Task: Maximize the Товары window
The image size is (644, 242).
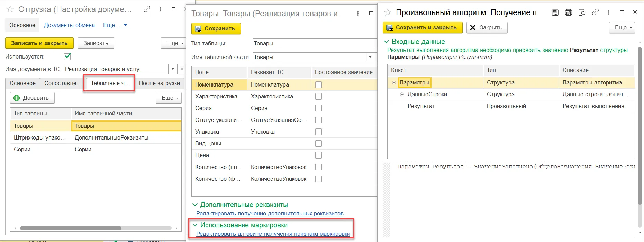Action: (371, 14)
